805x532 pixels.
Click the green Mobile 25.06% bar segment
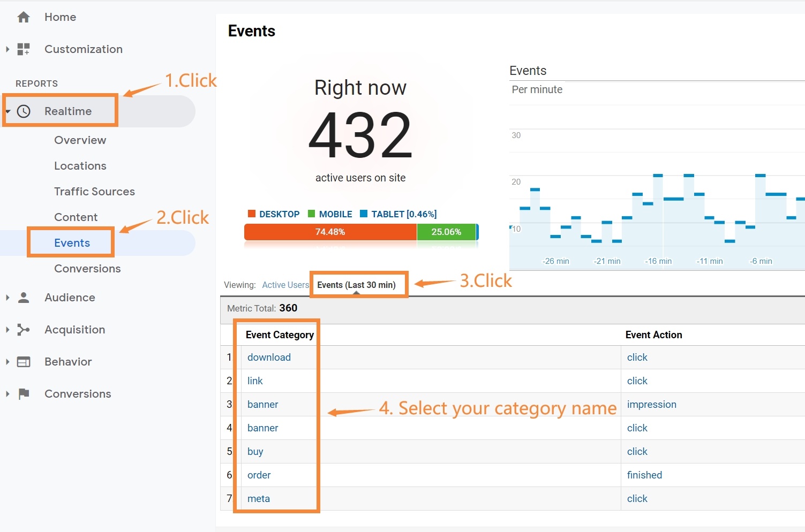coord(446,232)
